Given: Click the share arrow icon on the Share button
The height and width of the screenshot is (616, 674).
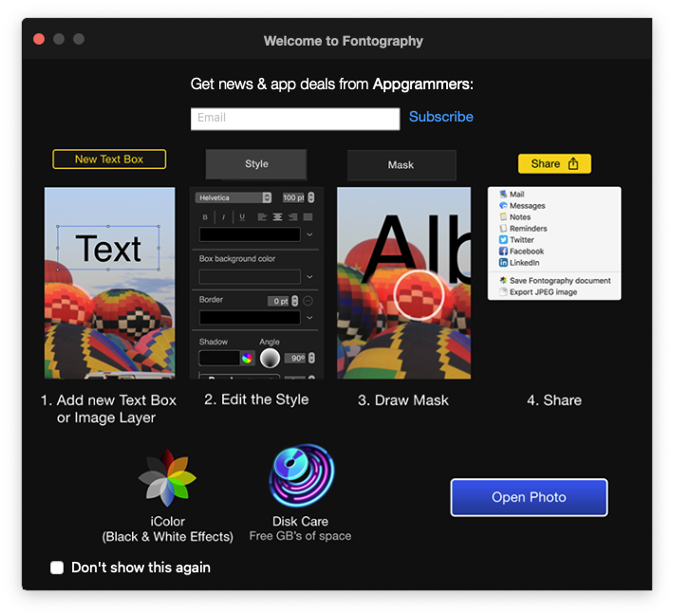Looking at the screenshot, I should tap(573, 164).
